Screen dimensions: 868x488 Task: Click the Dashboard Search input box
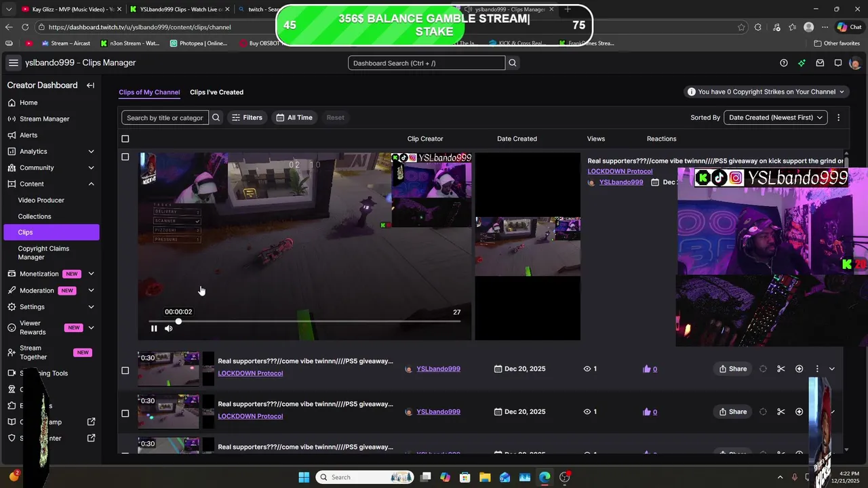(427, 63)
